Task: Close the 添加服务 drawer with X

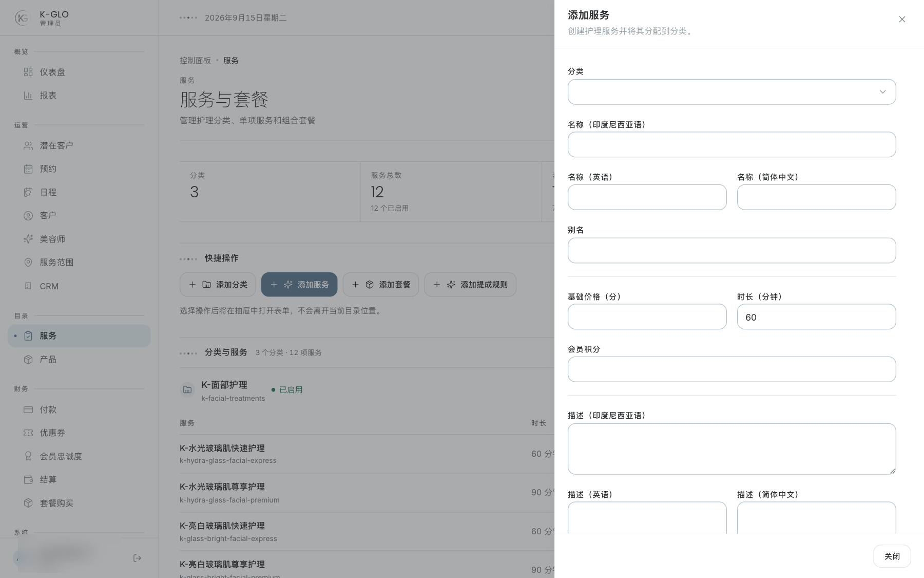Action: pos(902,20)
